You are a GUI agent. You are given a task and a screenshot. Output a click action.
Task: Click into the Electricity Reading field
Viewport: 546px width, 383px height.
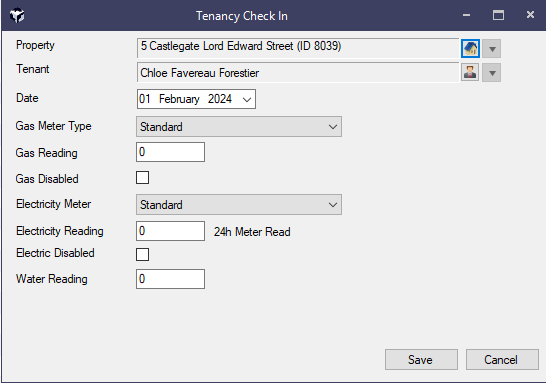coord(170,231)
